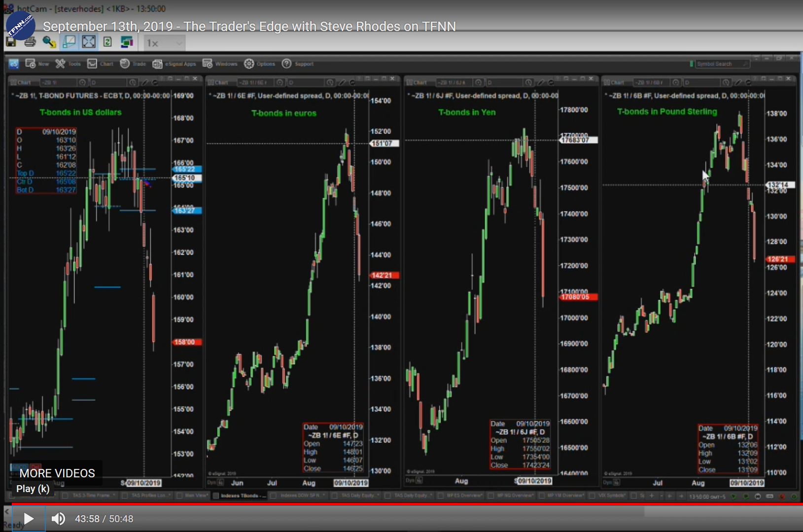This screenshot has height=532, width=803.
Task: Click the 'T-bonds in Pound Sterling' chart label
Action: [x=667, y=112]
